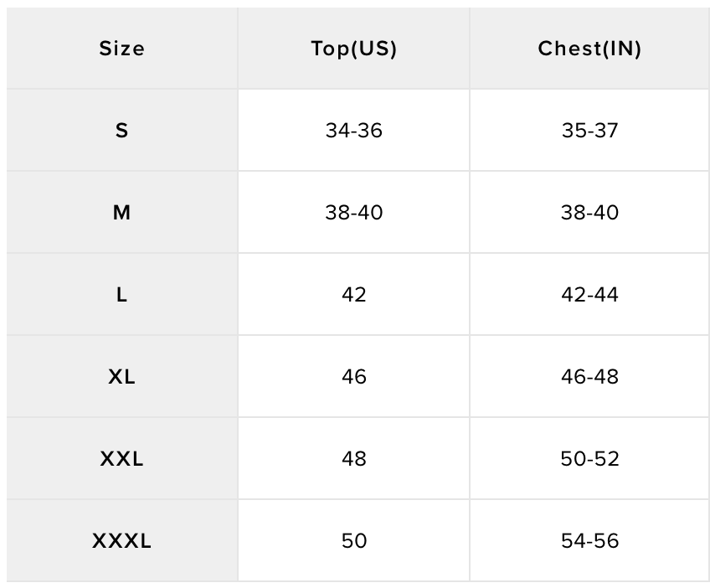Image resolution: width=710 pixels, height=588 pixels.
Task: Click the Top value 50 cell
Action: coord(353,541)
